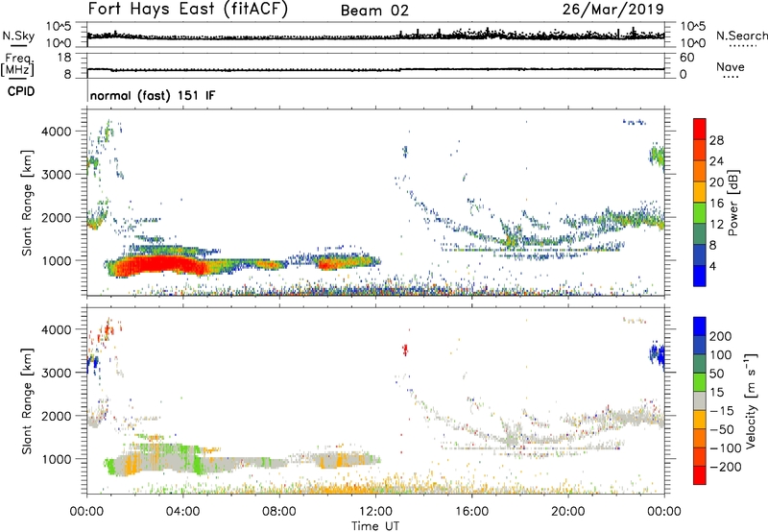The height and width of the screenshot is (532, 768).
Task: Select 'Slant Range [km]' label of power panel
Action: pyautogui.click(x=26, y=203)
